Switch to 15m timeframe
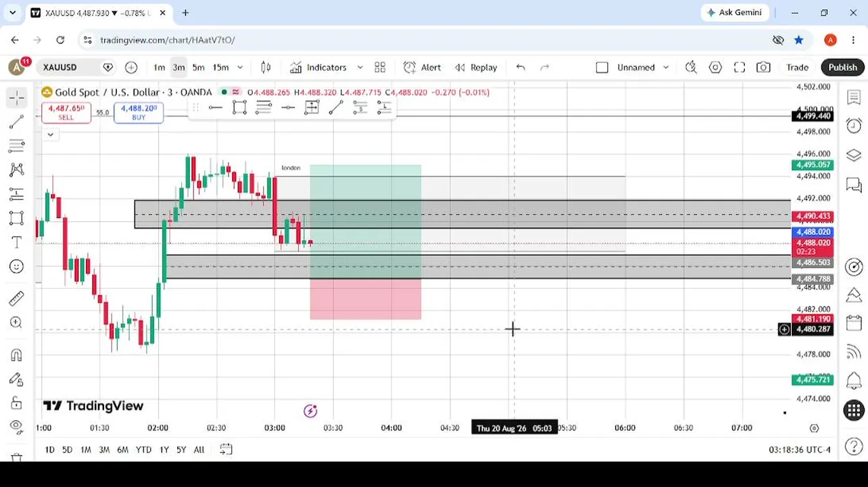The width and height of the screenshot is (868, 487). point(220,67)
